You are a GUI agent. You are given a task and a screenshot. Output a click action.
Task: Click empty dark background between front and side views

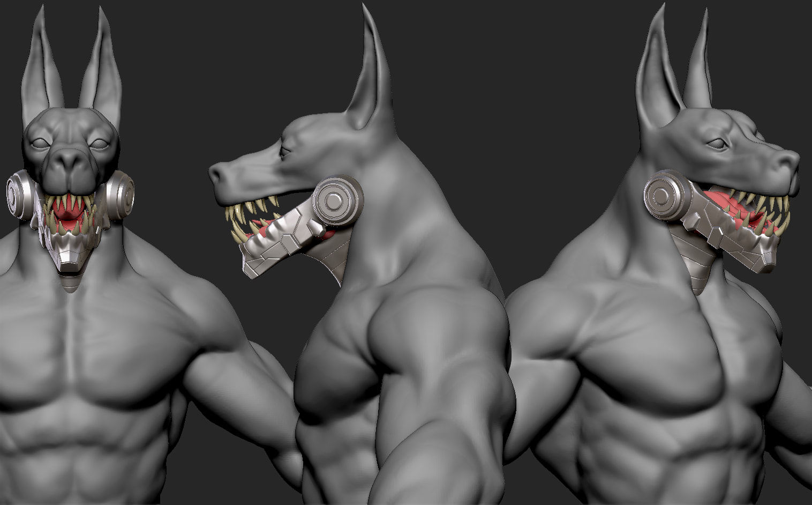(x=177, y=80)
